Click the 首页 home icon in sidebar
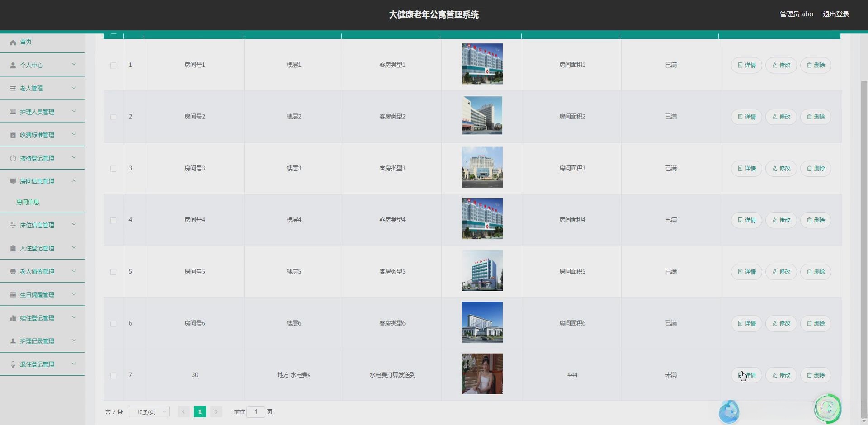868x425 pixels. pyautogui.click(x=13, y=42)
